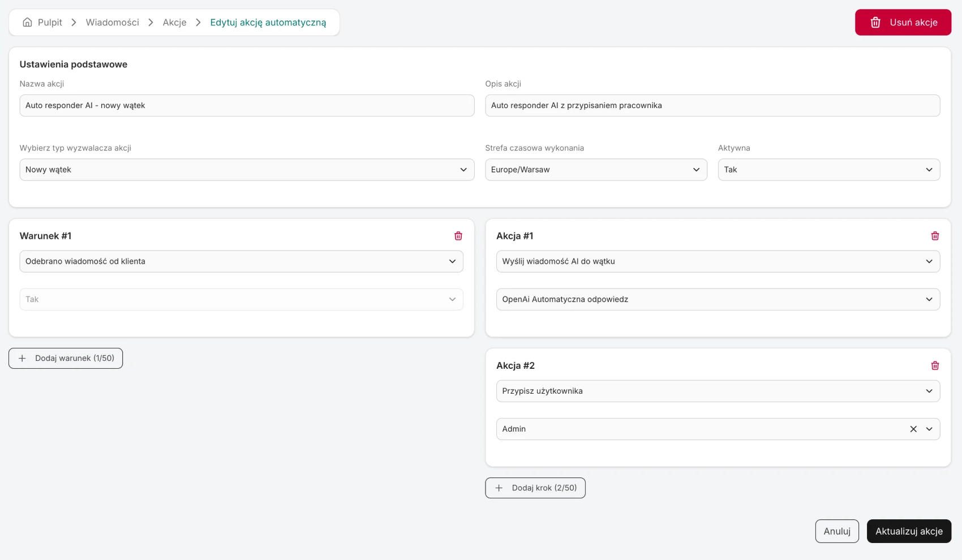
Task: Delete Warunek #1 with trash icon
Action: 458,236
